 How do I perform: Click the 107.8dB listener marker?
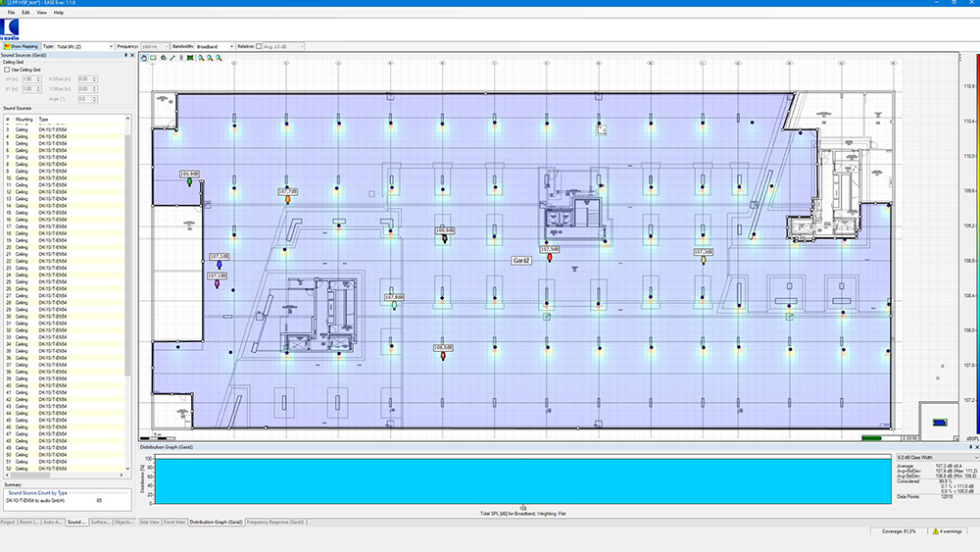tap(394, 301)
